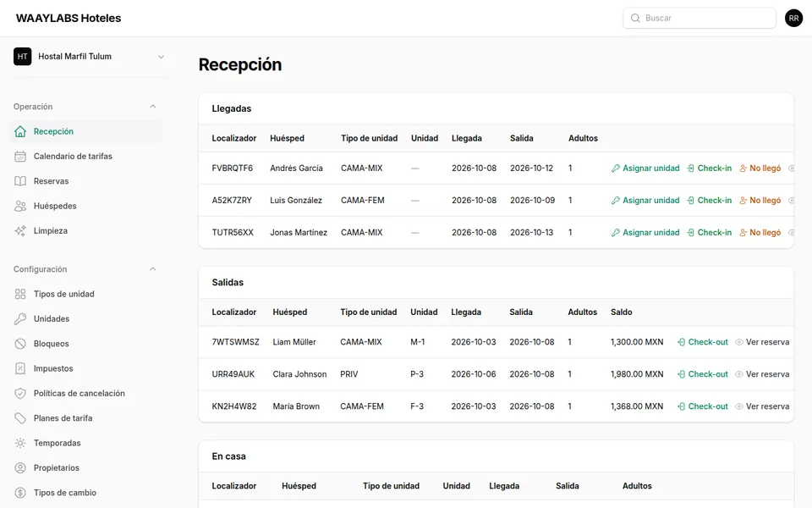Click the Bloqueos ban icon
Screen dimensions: 812x508
pos(20,345)
